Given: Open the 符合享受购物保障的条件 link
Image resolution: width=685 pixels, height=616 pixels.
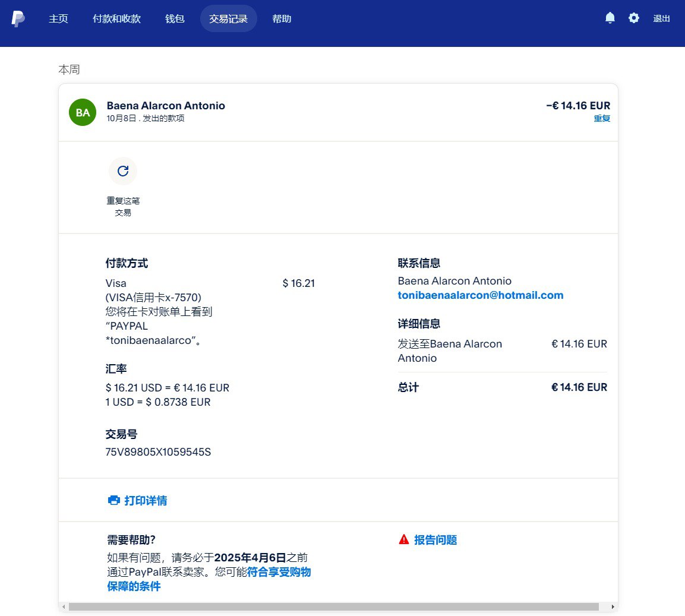Looking at the screenshot, I should (209, 579).
